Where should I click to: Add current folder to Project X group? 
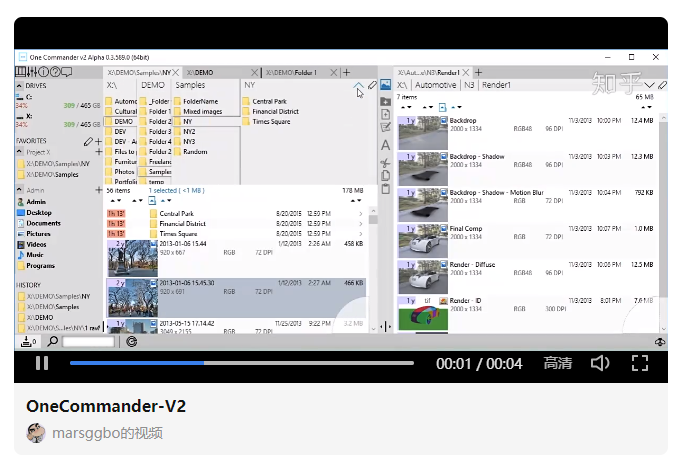tap(98, 152)
